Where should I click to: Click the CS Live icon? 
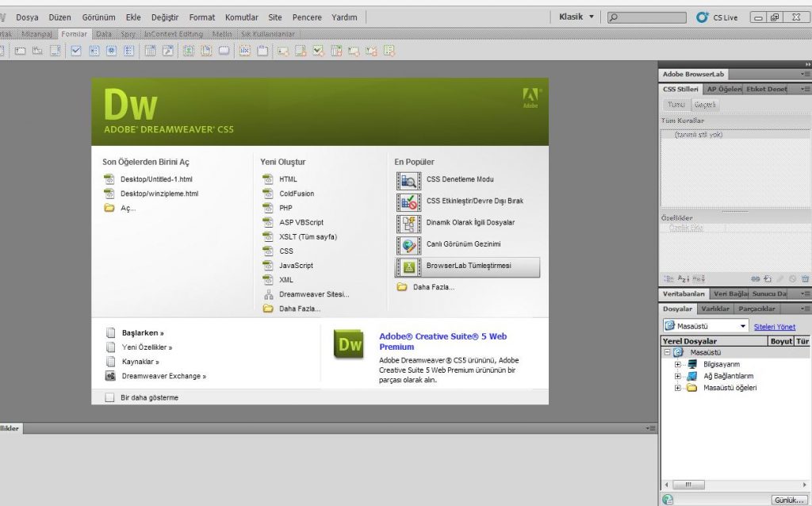[703, 17]
